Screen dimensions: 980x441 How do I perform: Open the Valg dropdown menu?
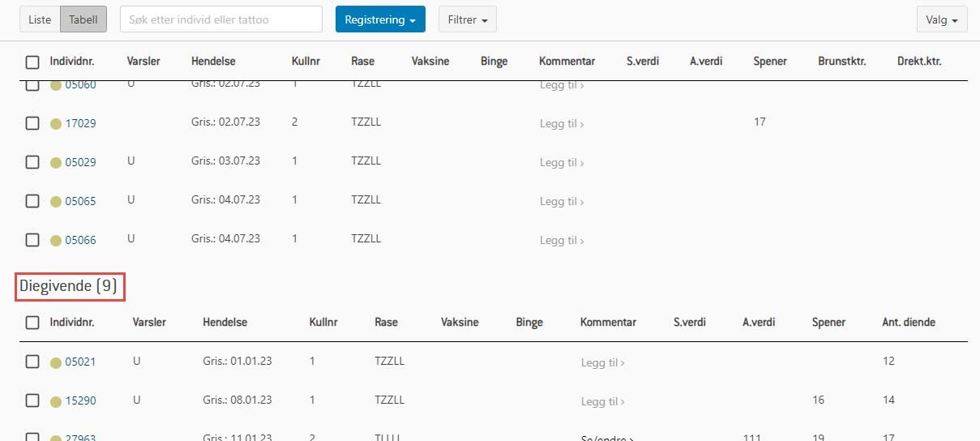pos(942,19)
